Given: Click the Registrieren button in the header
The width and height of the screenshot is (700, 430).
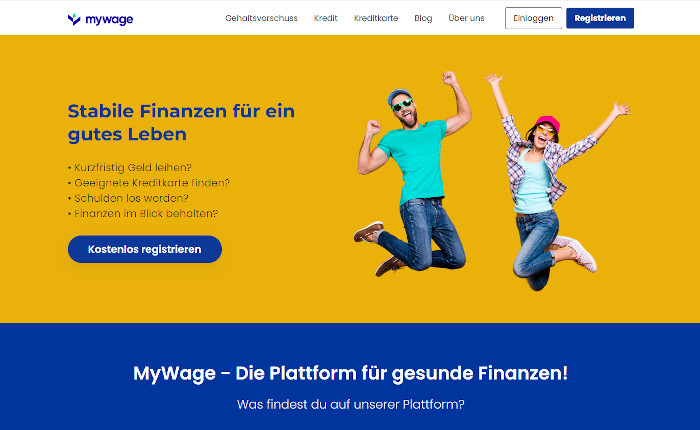Looking at the screenshot, I should pos(600,18).
